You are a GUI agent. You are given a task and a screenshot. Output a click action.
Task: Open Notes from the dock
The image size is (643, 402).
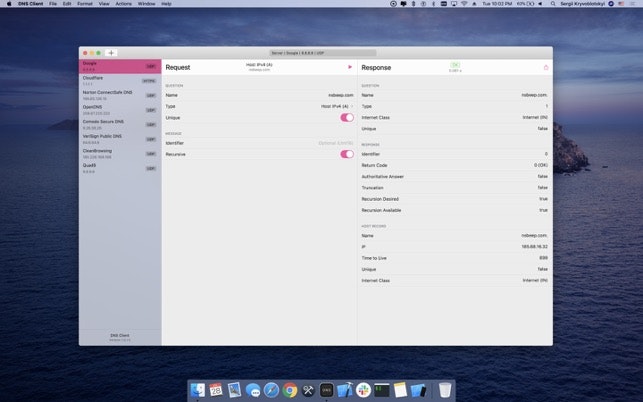(400, 390)
